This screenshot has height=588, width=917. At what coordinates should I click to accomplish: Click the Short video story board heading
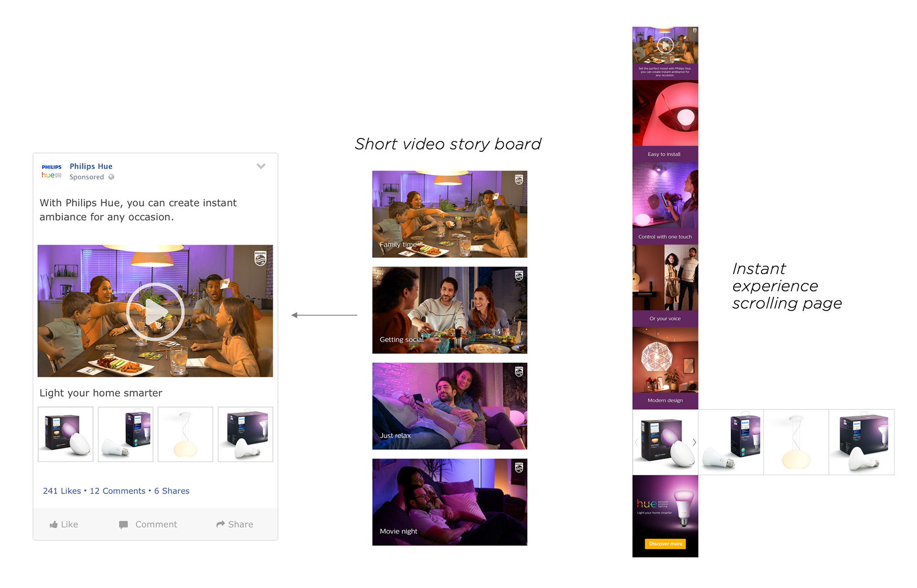tap(448, 144)
